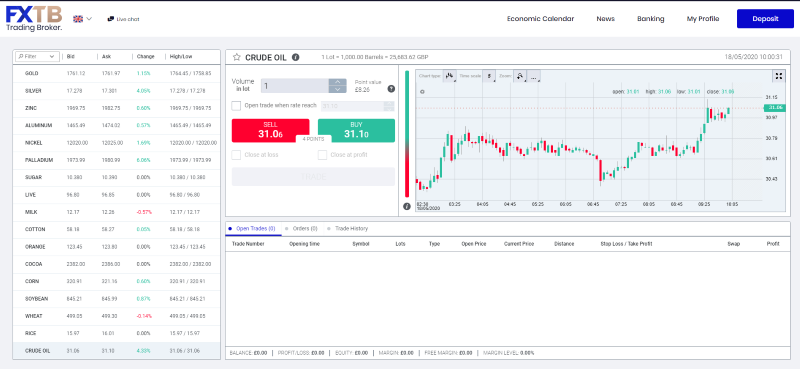The height and width of the screenshot is (369, 800).
Task: Click the BUY 31.10 button
Action: tap(356, 131)
